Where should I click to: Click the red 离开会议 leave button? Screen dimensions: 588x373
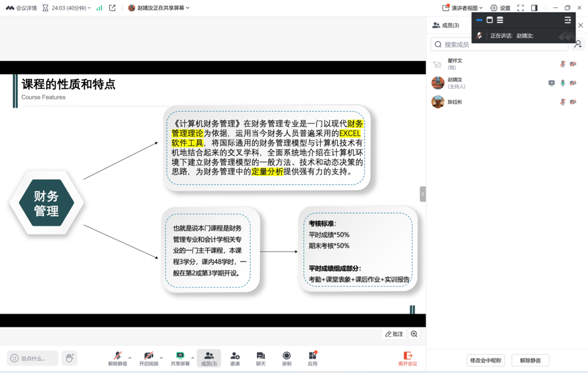(408, 358)
